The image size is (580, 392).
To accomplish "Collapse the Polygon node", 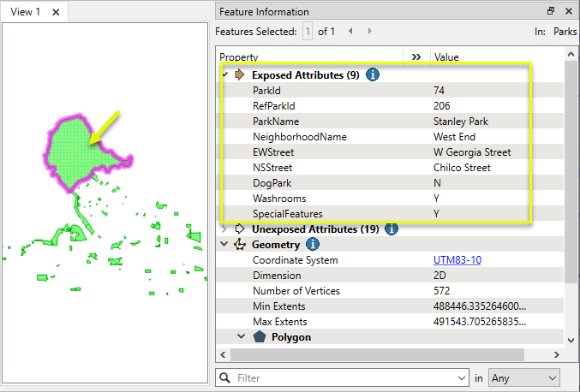I will 242,337.
